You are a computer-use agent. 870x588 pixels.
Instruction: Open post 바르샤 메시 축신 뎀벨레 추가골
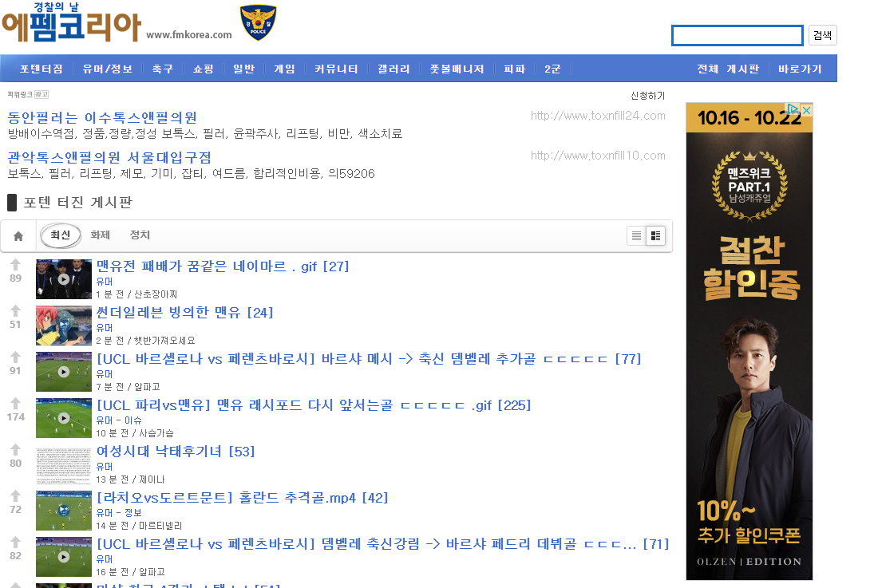(x=369, y=359)
